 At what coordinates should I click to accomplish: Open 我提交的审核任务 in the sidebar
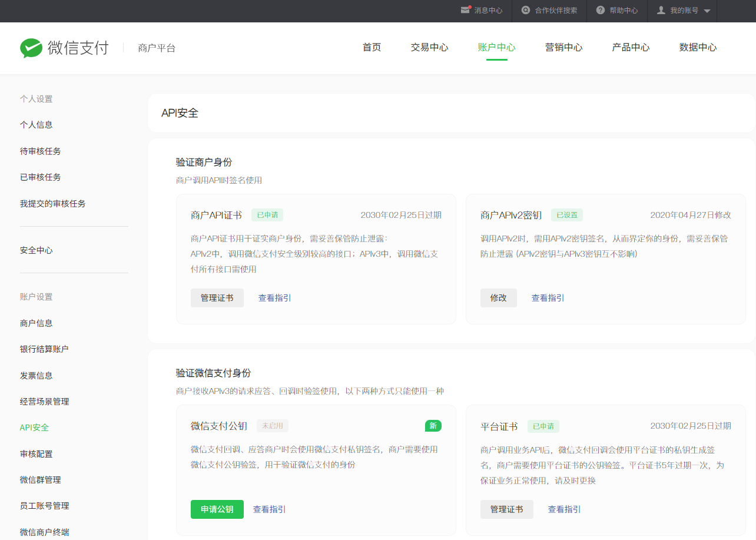tap(53, 204)
